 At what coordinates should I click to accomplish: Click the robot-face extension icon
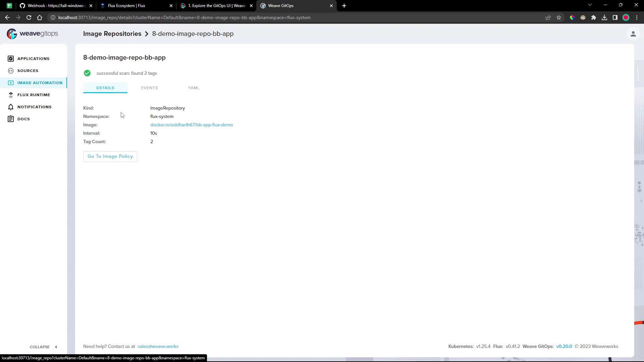pyautogui.click(x=583, y=17)
